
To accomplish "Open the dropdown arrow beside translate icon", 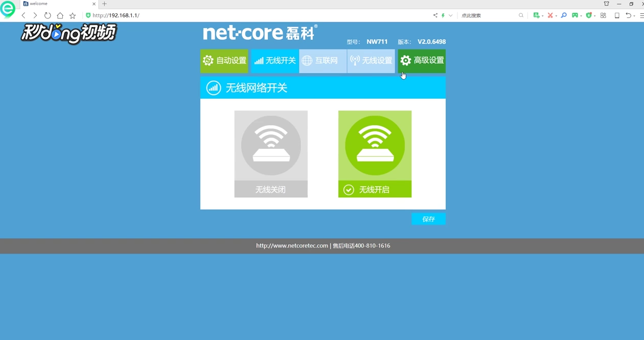I will pyautogui.click(x=542, y=16).
